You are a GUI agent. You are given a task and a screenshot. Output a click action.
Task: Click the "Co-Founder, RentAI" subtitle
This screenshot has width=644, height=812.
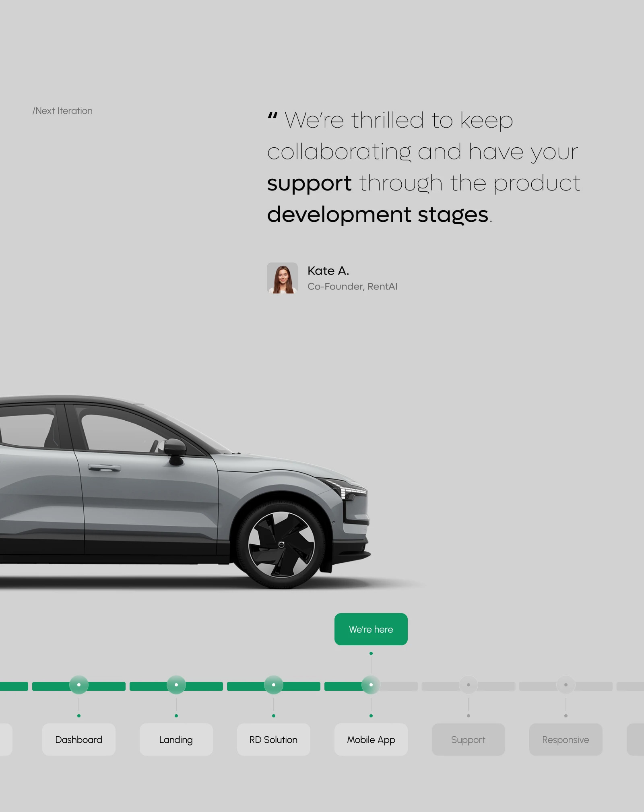click(352, 287)
